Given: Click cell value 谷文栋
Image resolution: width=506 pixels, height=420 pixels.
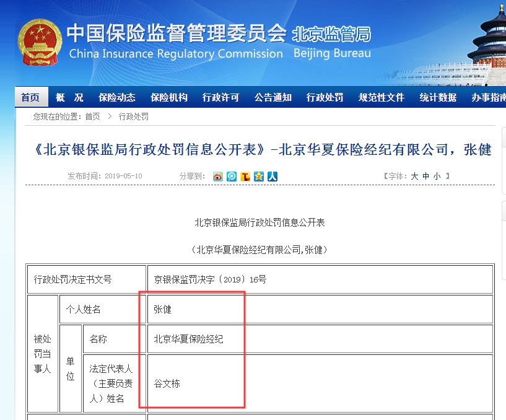Looking at the screenshot, I should pos(320,383).
